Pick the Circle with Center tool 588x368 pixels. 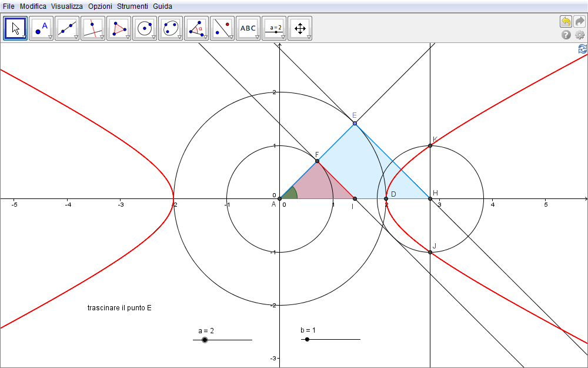point(145,28)
